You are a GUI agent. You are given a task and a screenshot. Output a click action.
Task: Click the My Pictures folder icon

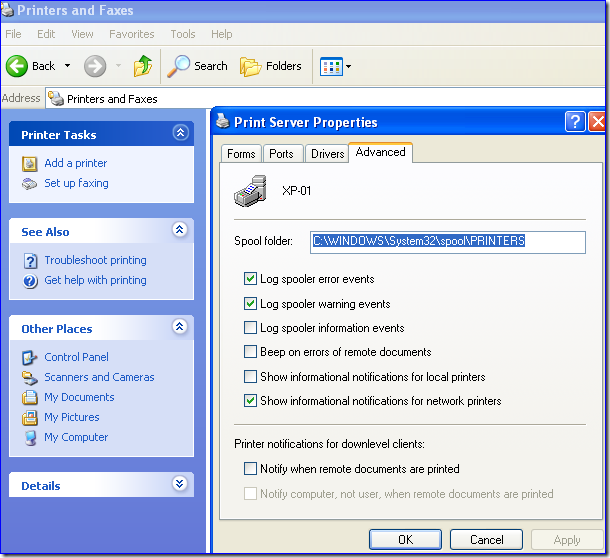[30, 418]
